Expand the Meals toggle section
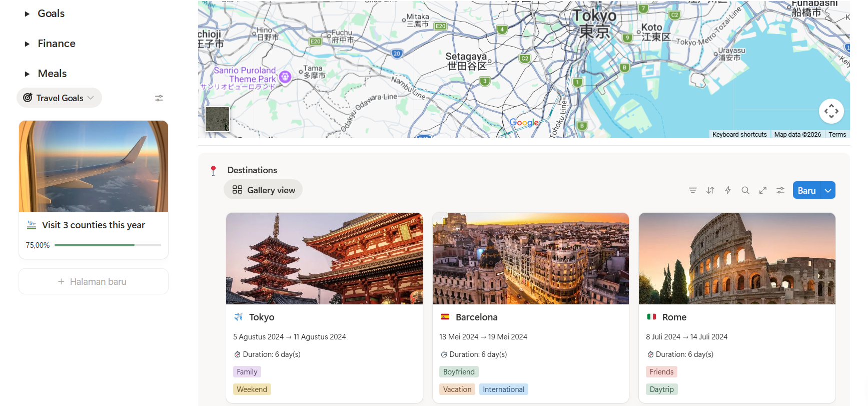This screenshot has width=868, height=406. pos(27,74)
